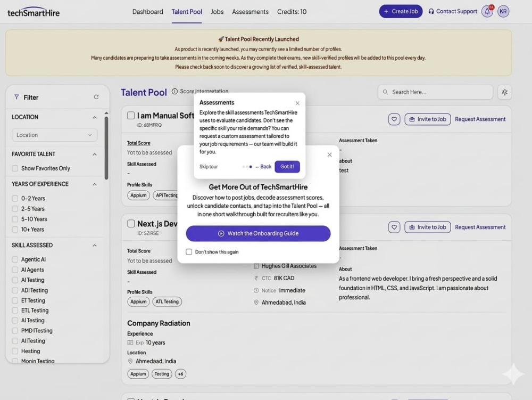Click Skip tour

click(209, 167)
